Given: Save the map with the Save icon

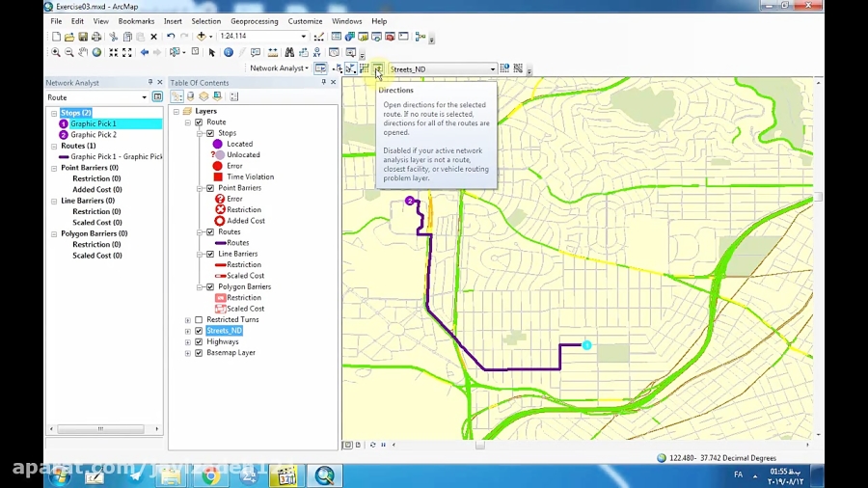Looking at the screenshot, I should [x=83, y=37].
